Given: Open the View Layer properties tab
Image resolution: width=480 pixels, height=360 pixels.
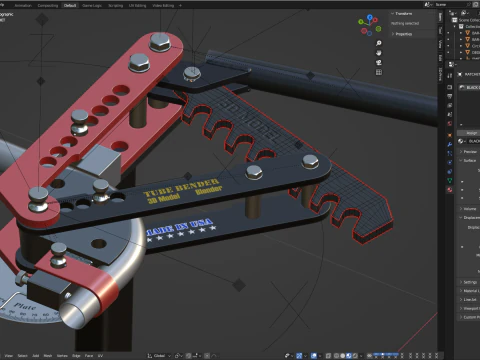Looking at the screenshot, I should 450,105.
